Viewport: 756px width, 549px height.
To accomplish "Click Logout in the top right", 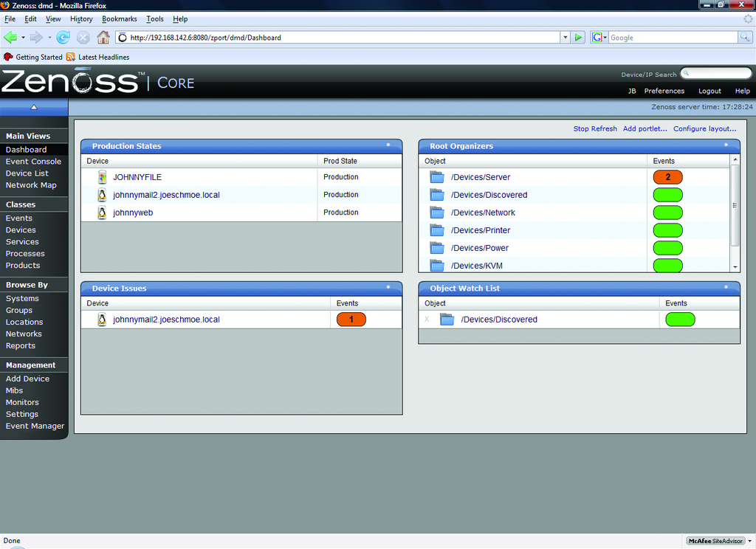I will 709,91.
